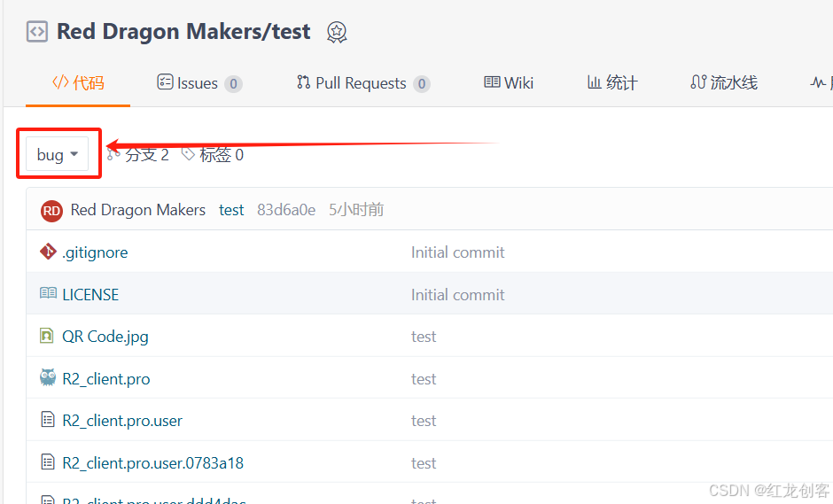Open the latest commit message test

(x=231, y=210)
